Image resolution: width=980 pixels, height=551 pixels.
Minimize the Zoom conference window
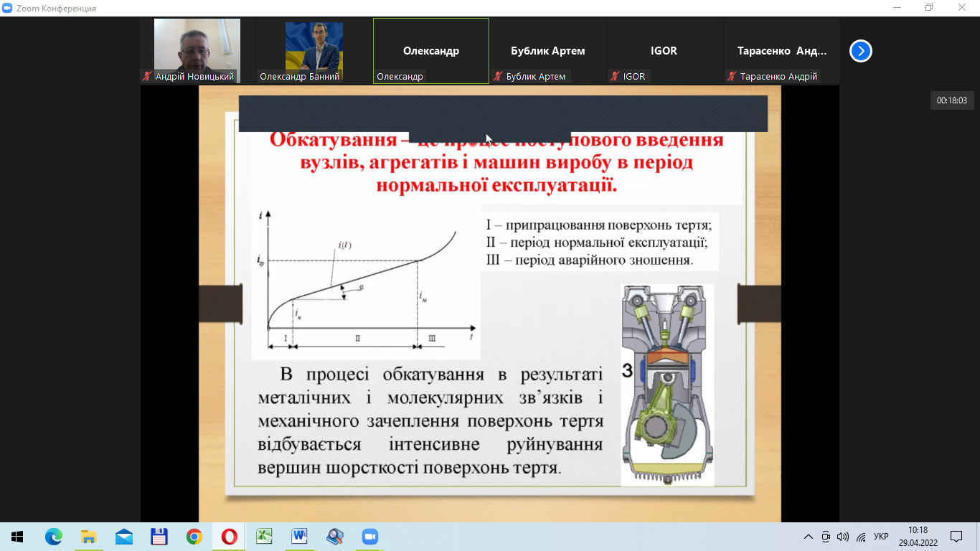897,8
